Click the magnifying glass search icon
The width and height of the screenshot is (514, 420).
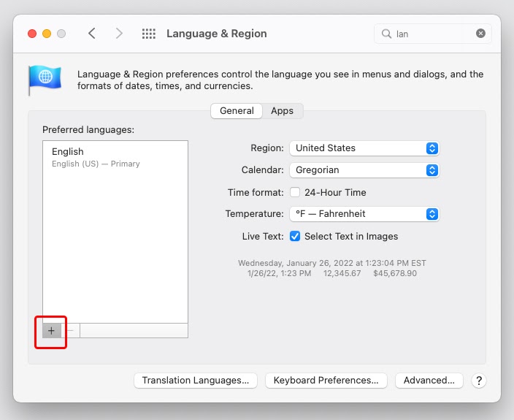tap(386, 34)
